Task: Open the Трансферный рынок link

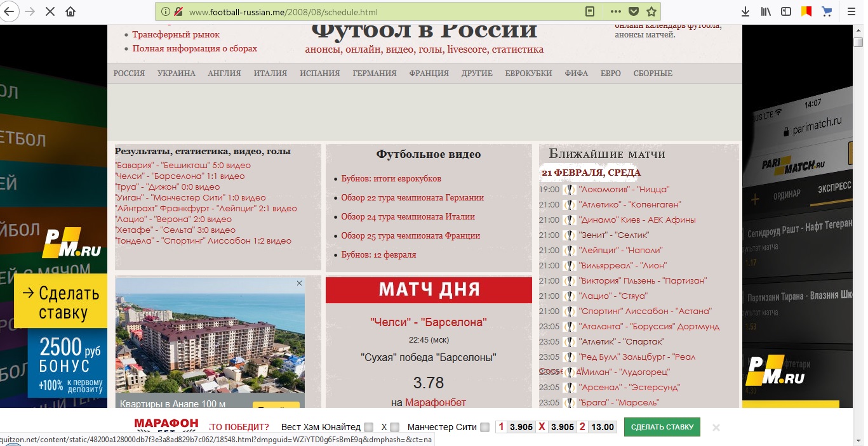Action: [176, 35]
